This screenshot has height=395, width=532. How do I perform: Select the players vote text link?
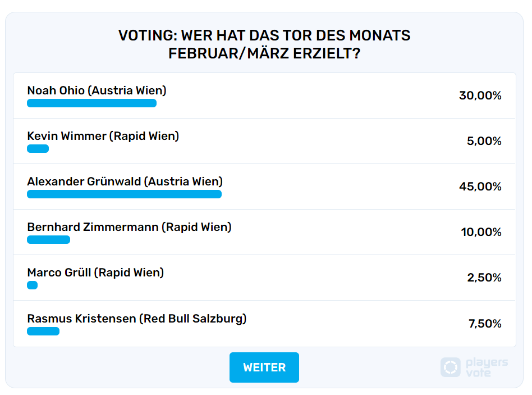[487, 367]
